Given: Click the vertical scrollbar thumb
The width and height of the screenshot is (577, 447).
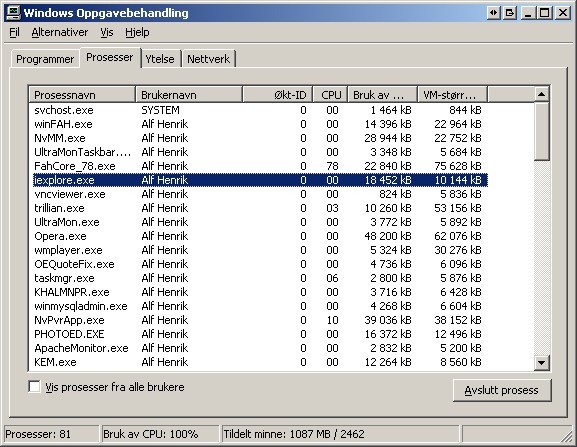Looking at the screenshot, I should [541, 131].
